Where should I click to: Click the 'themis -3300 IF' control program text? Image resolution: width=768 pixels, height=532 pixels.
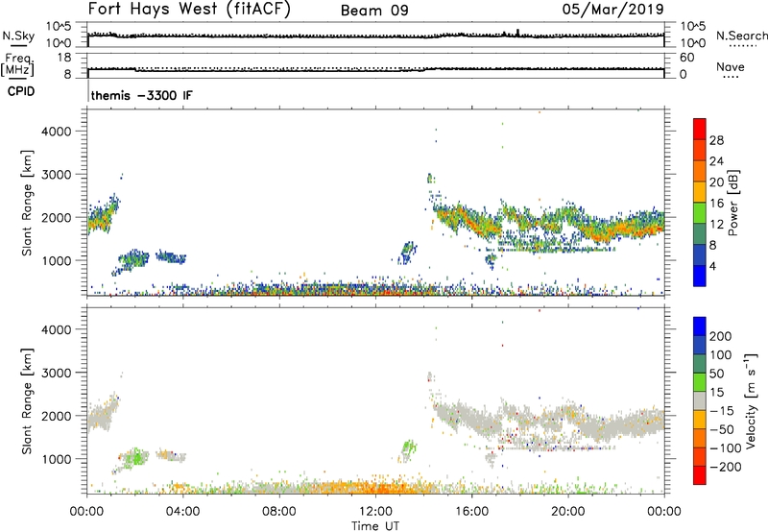coord(141,95)
